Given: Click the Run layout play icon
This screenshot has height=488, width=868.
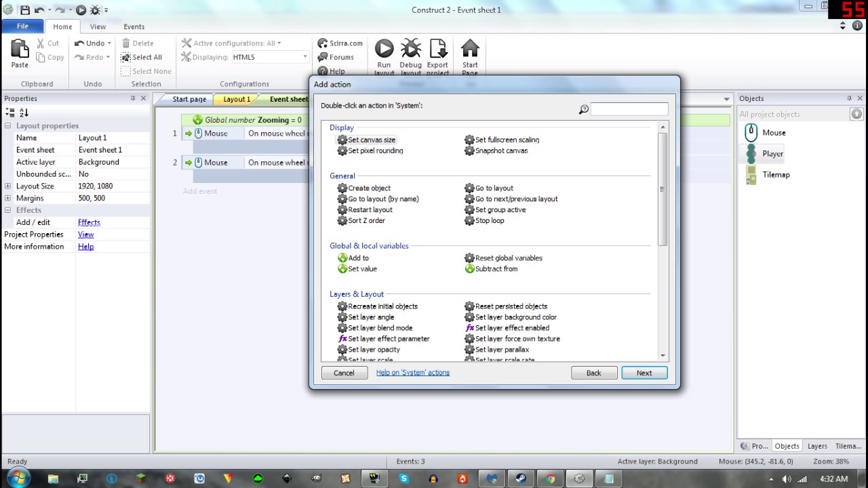Looking at the screenshot, I should (384, 49).
